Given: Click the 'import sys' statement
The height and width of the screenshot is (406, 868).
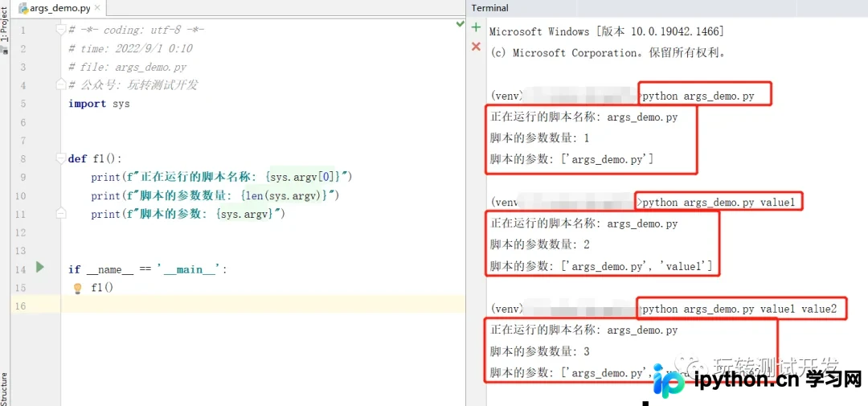Looking at the screenshot, I should [x=99, y=104].
